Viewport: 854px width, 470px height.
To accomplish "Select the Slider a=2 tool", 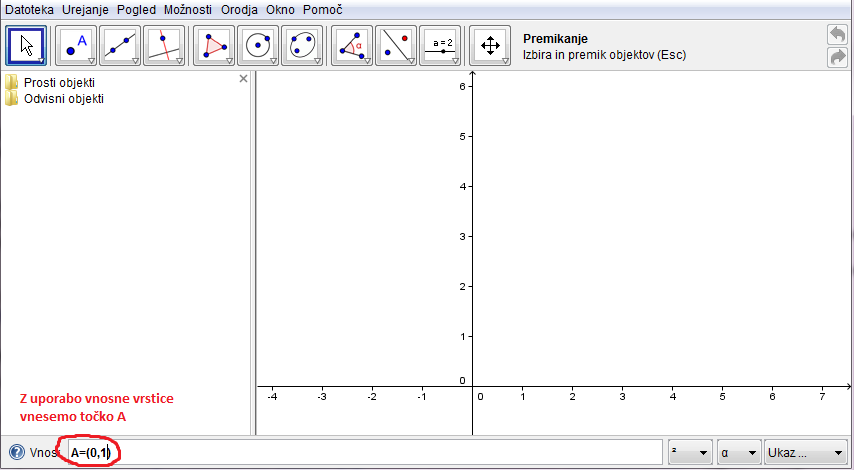I will (441, 45).
